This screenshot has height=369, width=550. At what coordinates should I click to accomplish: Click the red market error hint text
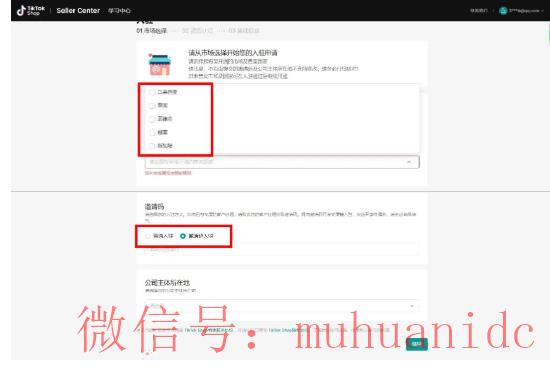point(168,173)
